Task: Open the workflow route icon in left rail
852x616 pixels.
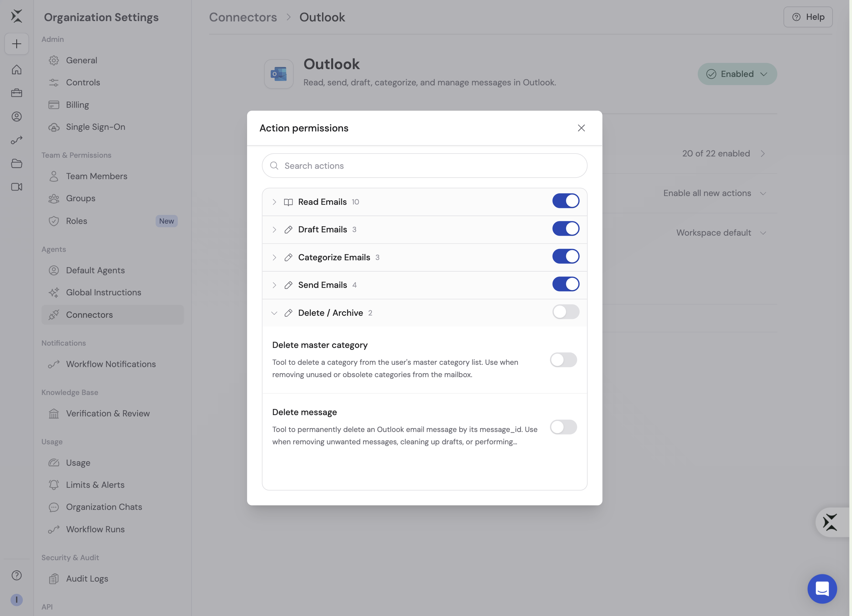Action: (17, 140)
